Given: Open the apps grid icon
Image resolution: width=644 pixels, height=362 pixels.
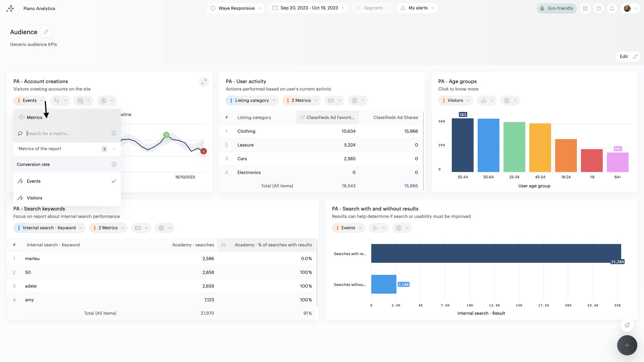Looking at the screenshot, I should [x=585, y=8].
